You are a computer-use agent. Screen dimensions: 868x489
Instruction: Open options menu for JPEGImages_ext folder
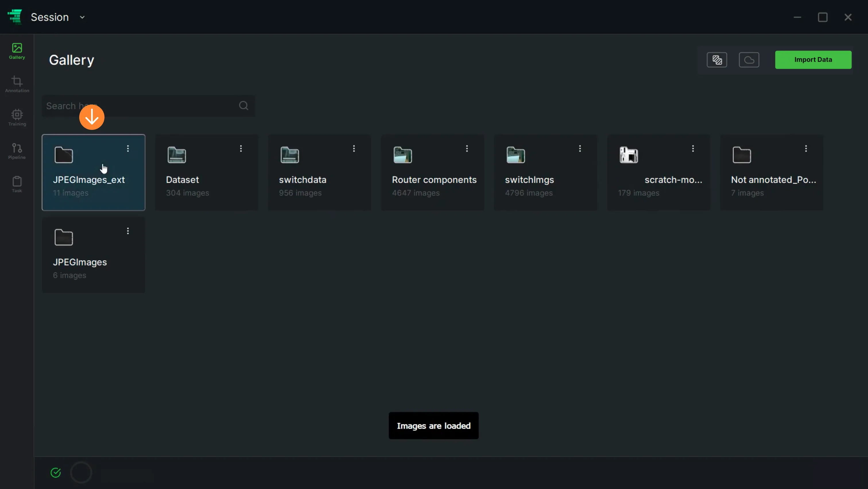[128, 148]
